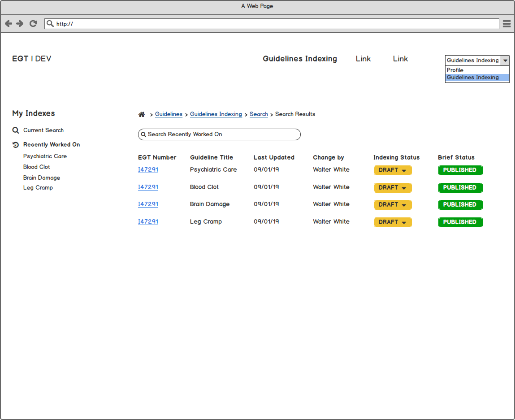515x420 pixels.
Task: Open DRAFT status dropdown for Blood Clot
Action: 392,188
